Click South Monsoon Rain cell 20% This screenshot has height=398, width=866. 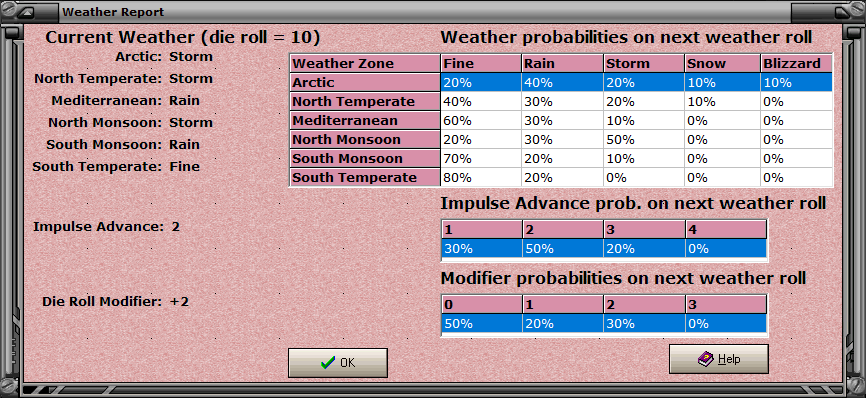(x=562, y=158)
